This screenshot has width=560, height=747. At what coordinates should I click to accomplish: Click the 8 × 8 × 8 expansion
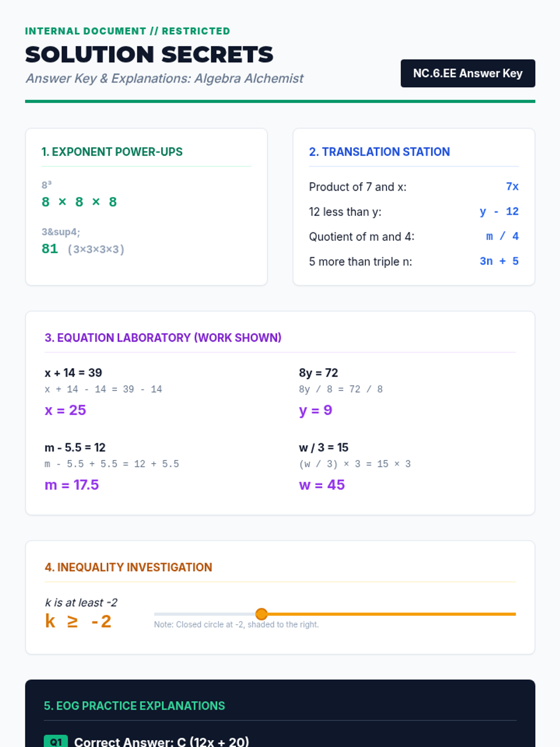(x=79, y=202)
